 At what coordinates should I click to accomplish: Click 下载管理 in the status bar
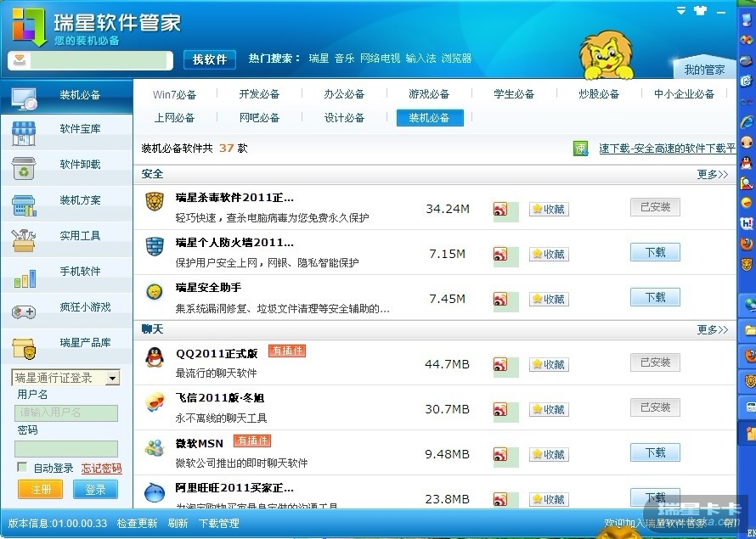219,523
